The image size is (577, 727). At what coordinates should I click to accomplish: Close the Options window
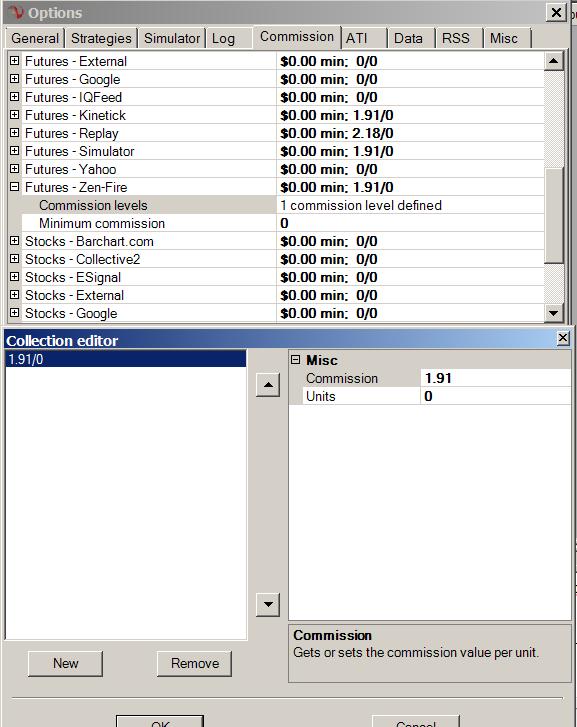[x=556, y=12]
